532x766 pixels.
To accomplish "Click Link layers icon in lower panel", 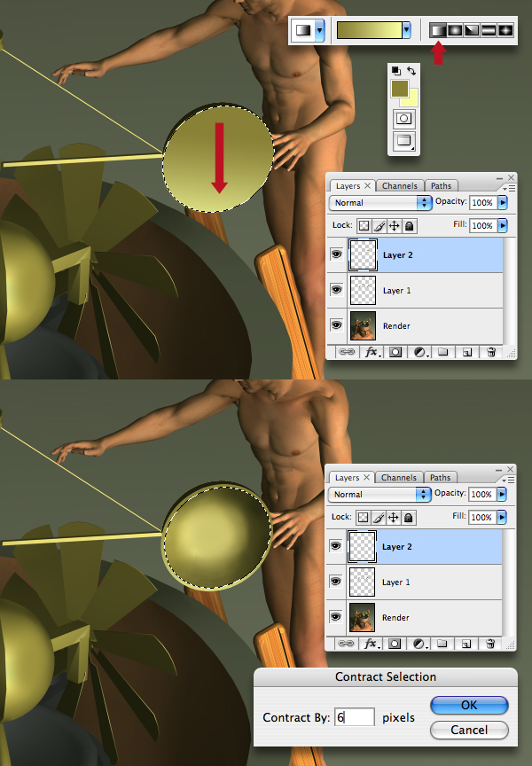I will point(346,644).
